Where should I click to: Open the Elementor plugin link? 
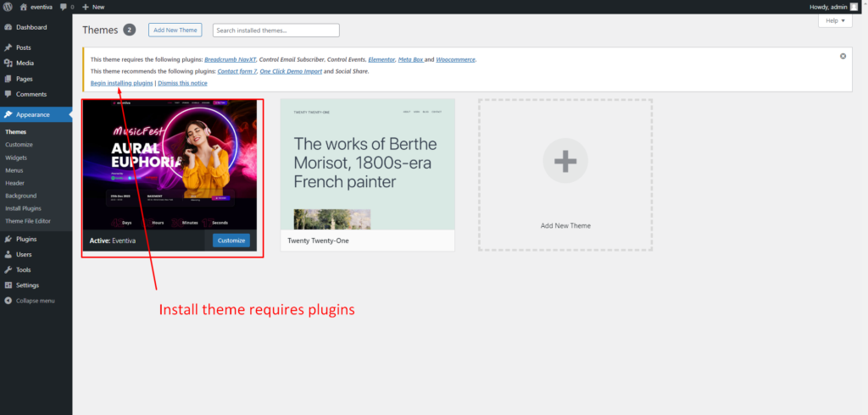[382, 59]
